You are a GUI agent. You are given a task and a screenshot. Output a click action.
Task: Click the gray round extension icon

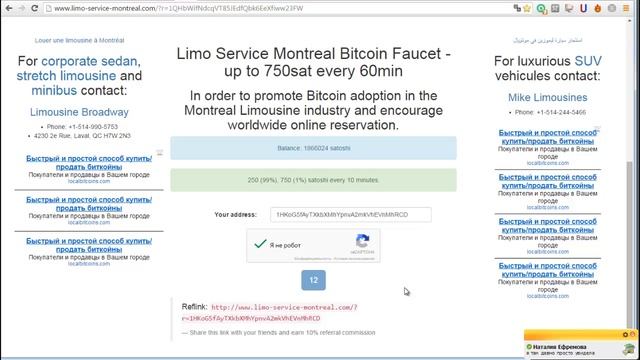pos(611,8)
